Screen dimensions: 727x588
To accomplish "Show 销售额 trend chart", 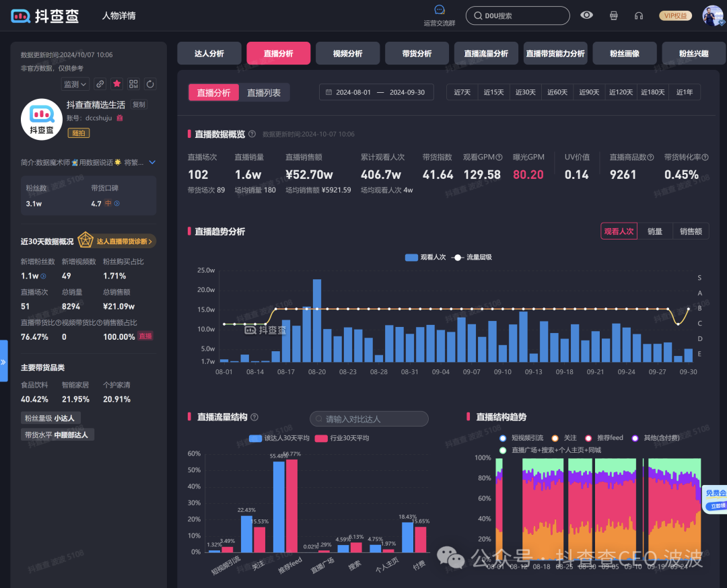I will point(691,231).
